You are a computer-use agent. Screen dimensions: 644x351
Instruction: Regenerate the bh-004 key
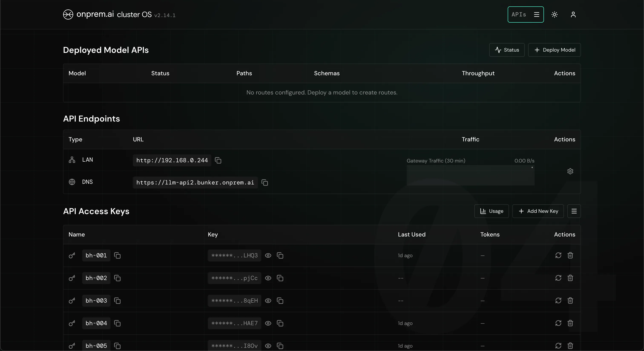(558, 323)
